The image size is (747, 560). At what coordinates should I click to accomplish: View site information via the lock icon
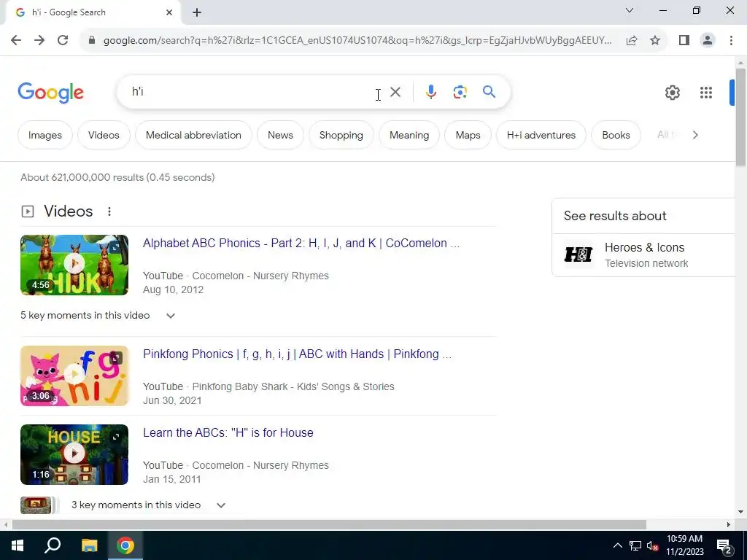(x=92, y=41)
